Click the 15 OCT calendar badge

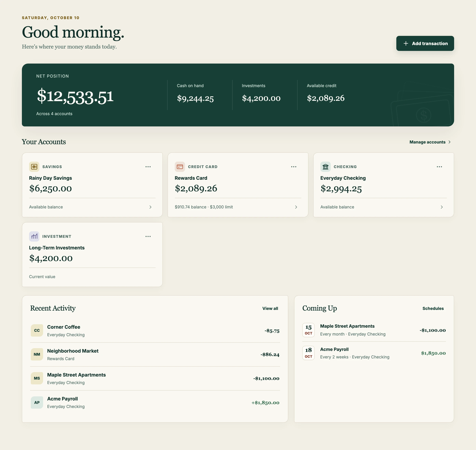[x=308, y=330]
